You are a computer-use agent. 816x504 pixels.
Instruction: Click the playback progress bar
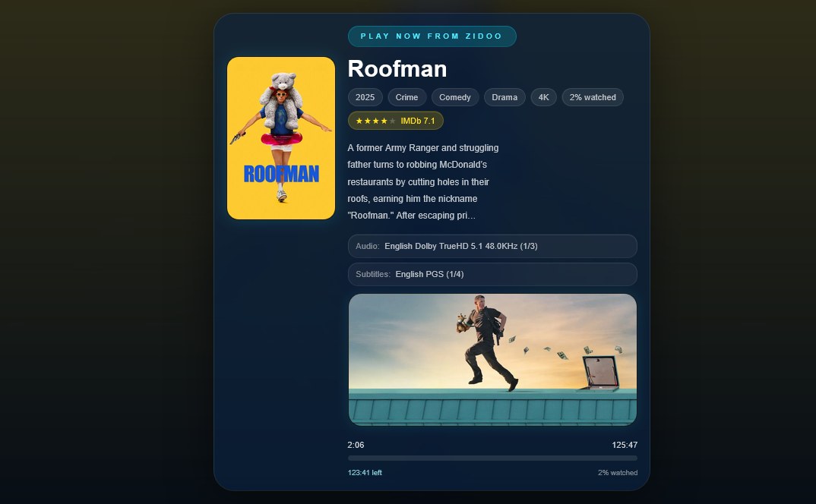492,458
